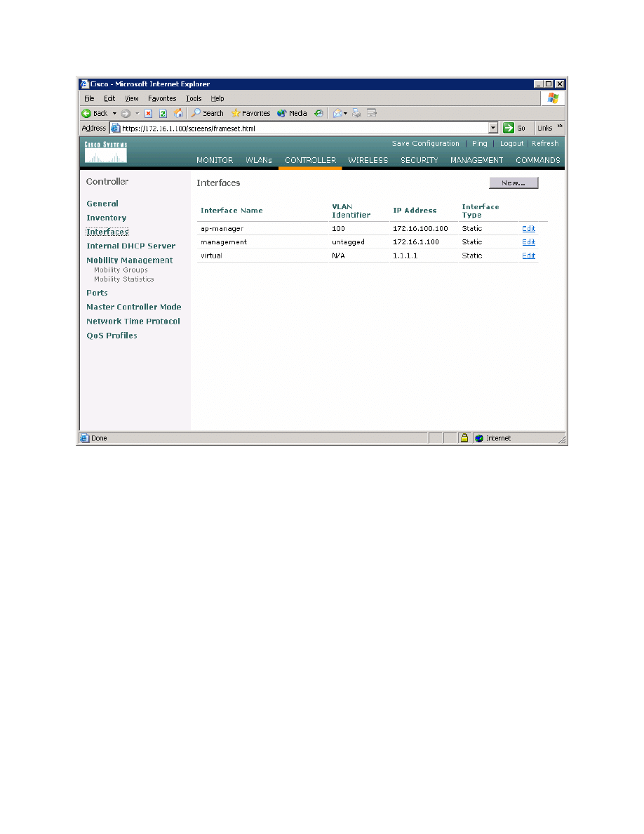This screenshot has height=834, width=644.
Task: Click the Stop loading icon
Action: point(149,113)
